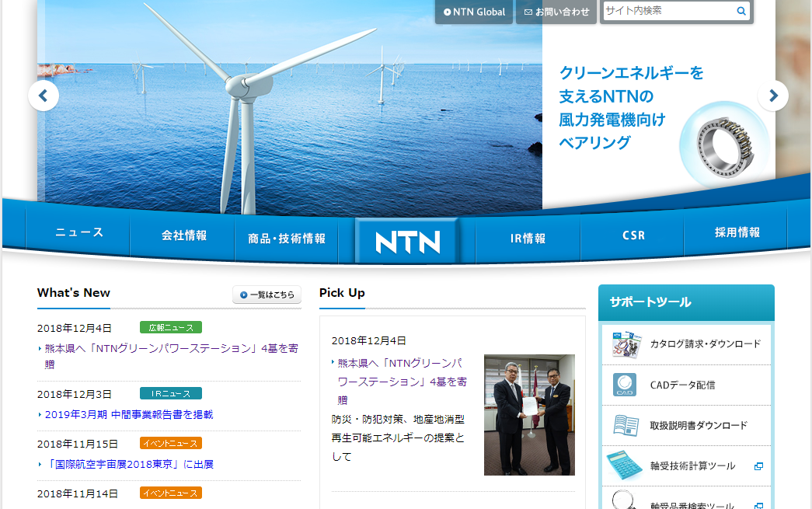The width and height of the screenshot is (812, 509).
Task: Click the manual booklet icon
Action: pos(626,426)
